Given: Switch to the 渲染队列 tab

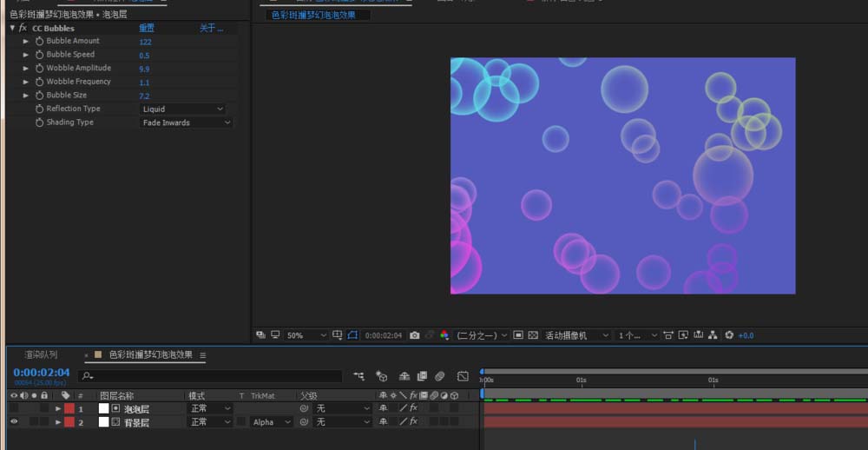Looking at the screenshot, I should coord(41,355).
